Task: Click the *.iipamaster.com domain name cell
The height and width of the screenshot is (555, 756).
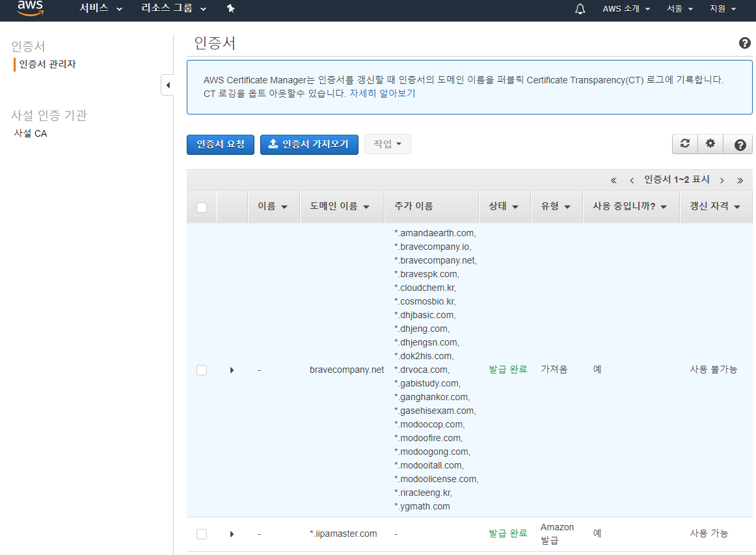Action: pos(344,534)
